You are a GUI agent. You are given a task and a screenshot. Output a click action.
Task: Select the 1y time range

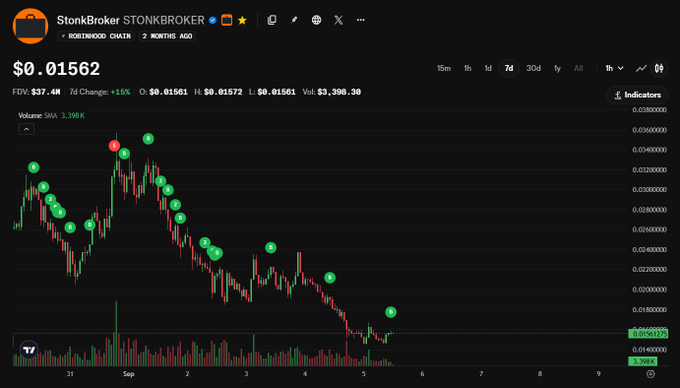point(557,68)
